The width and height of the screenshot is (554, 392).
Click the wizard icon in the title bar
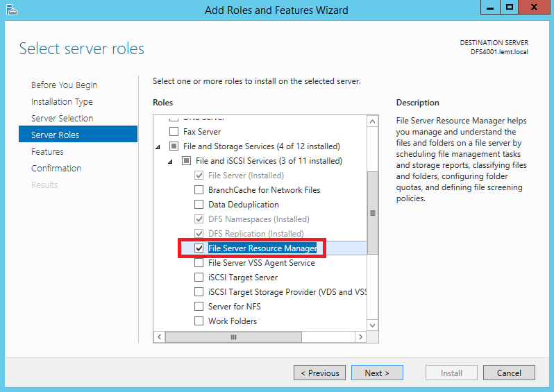pos(11,10)
